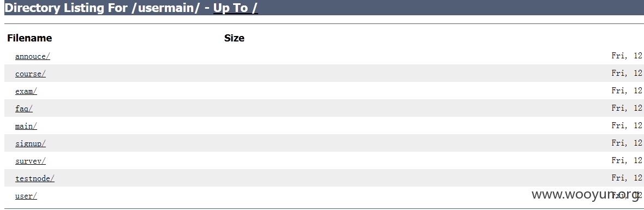The width and height of the screenshot is (644, 210).
Task: Open the testnode/ directory link
Action: pyautogui.click(x=34, y=178)
